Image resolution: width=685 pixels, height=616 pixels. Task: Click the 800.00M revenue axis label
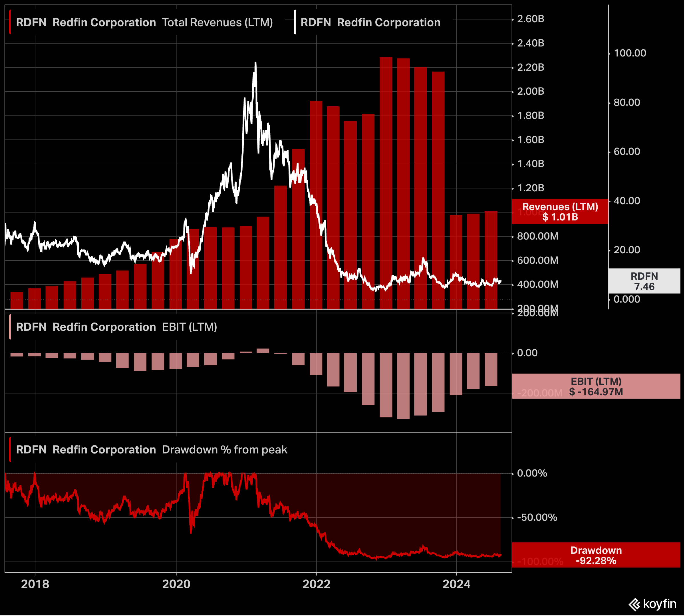click(538, 236)
